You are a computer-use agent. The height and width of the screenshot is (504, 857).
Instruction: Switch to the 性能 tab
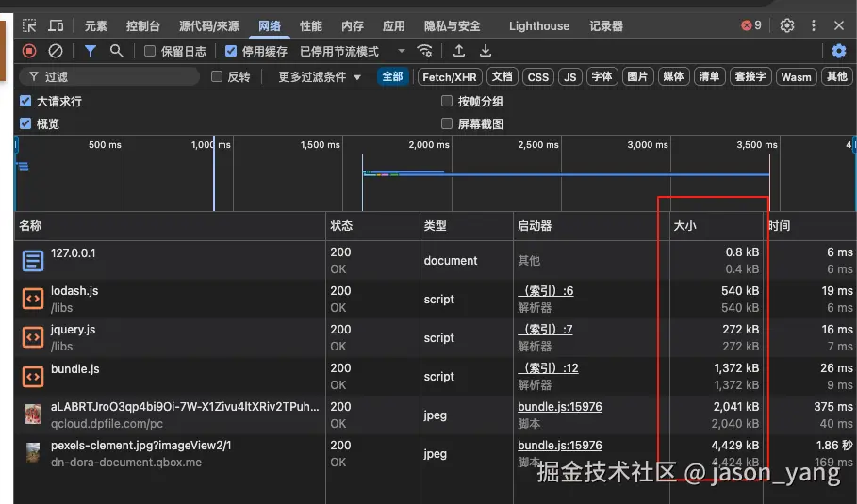pyautogui.click(x=311, y=26)
